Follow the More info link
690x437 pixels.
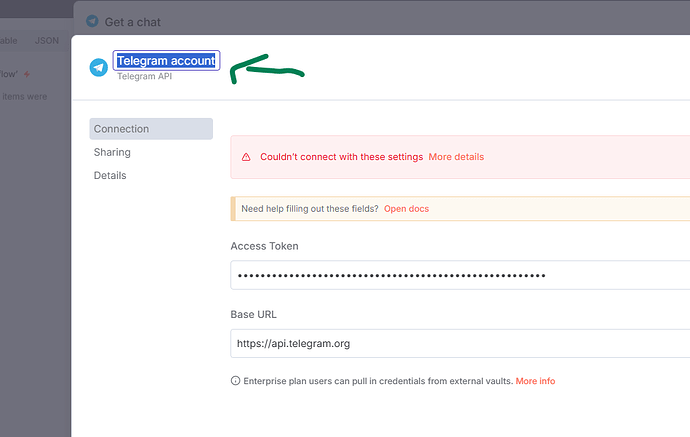point(535,381)
